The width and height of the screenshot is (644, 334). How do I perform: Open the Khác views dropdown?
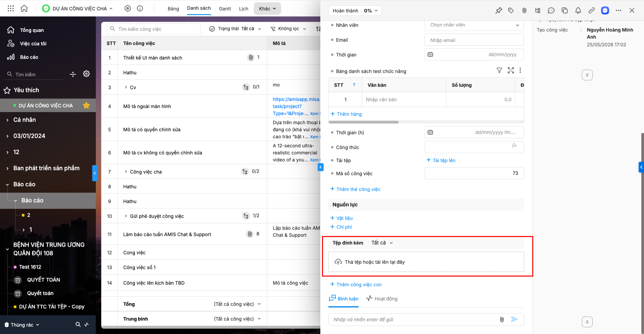click(x=267, y=9)
